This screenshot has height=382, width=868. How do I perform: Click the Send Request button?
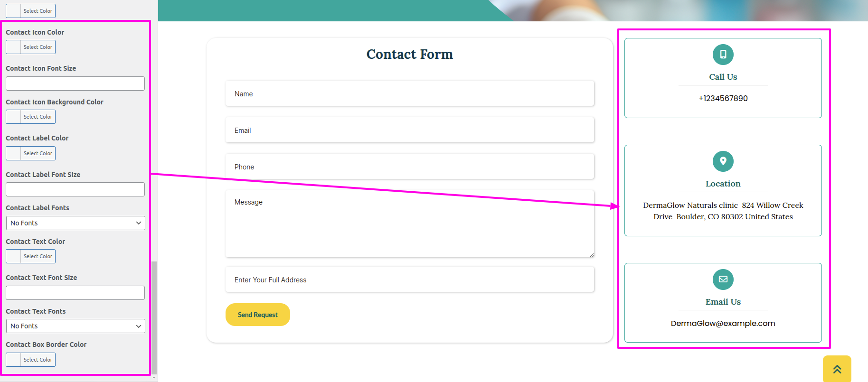coord(257,315)
